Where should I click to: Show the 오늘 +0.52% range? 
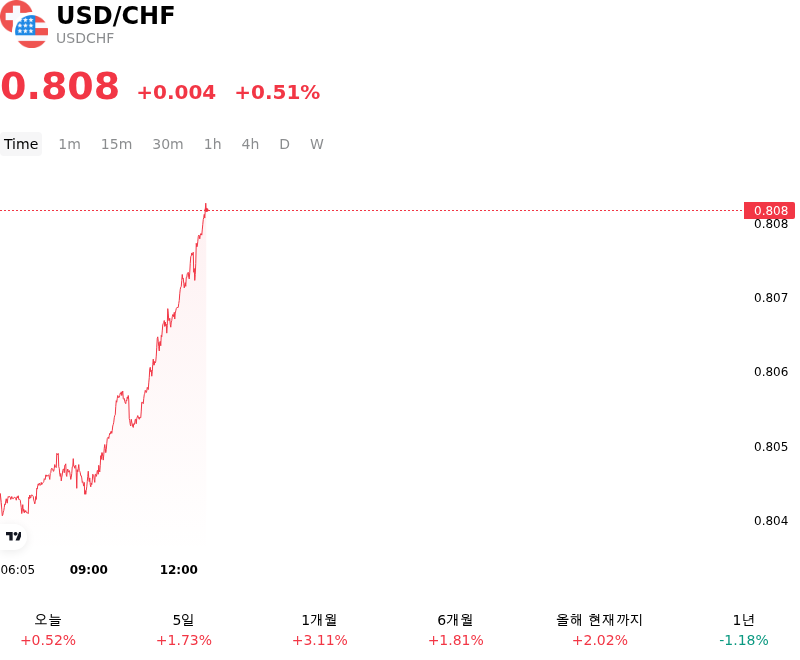[x=48, y=630]
